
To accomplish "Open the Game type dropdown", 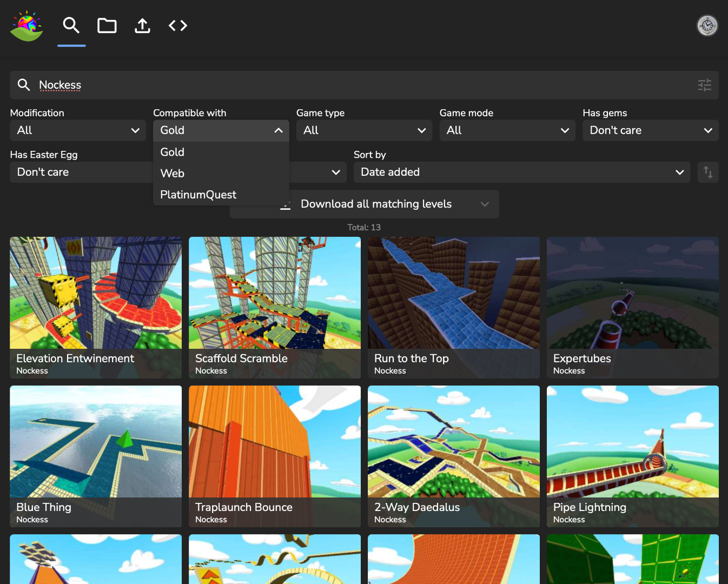I will (364, 130).
